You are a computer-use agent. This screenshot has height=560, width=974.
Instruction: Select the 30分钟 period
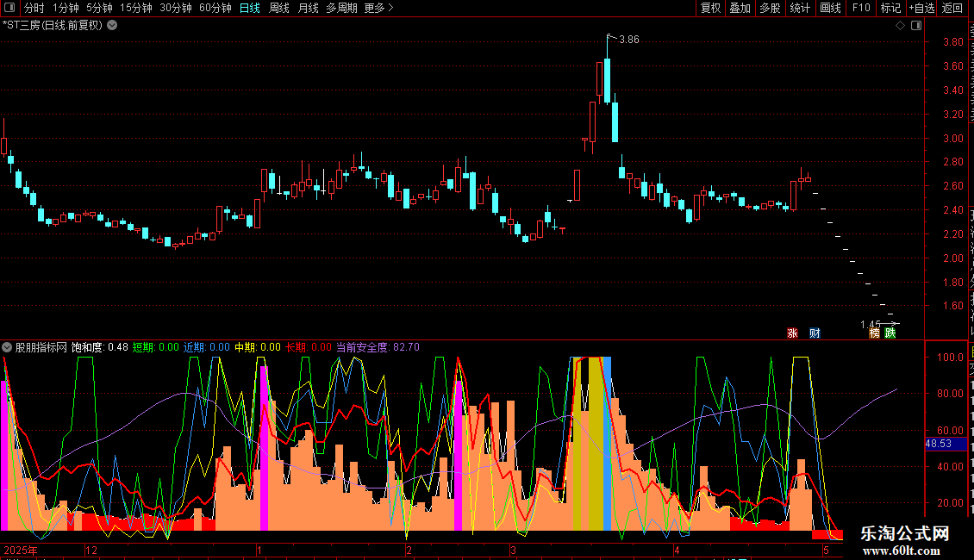coord(175,8)
